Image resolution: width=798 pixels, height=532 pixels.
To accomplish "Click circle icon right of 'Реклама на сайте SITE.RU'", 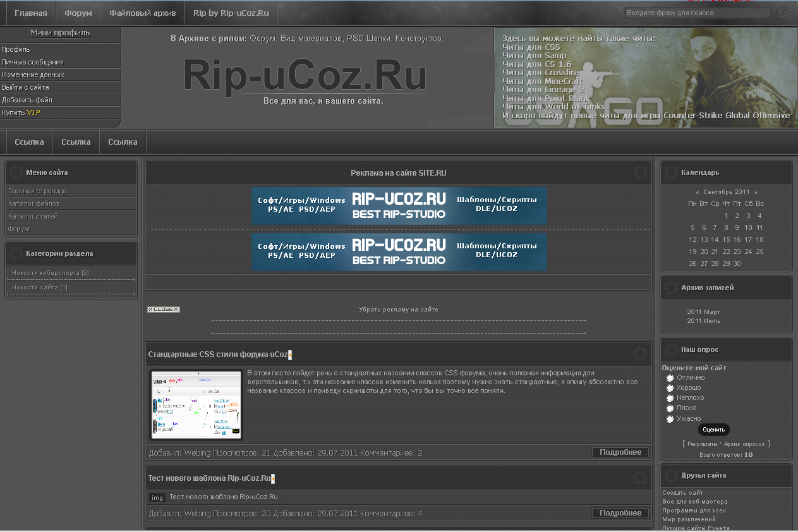I will coord(640,172).
